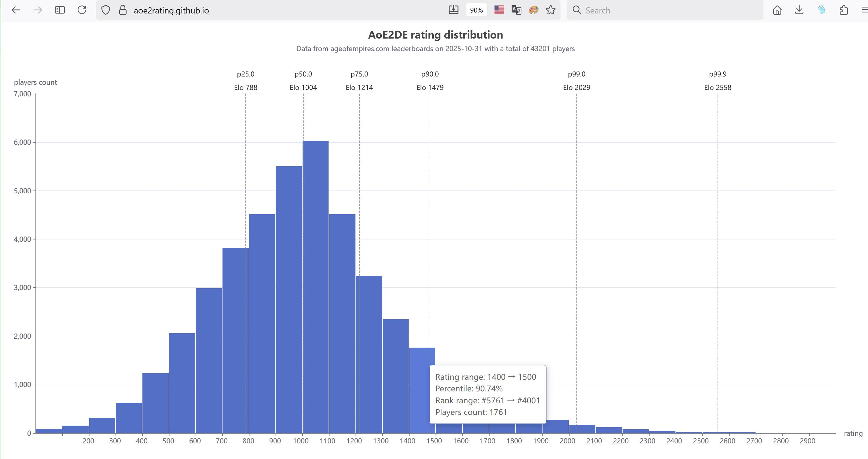Click the US flag extension icon
868x459 pixels.
(499, 10)
